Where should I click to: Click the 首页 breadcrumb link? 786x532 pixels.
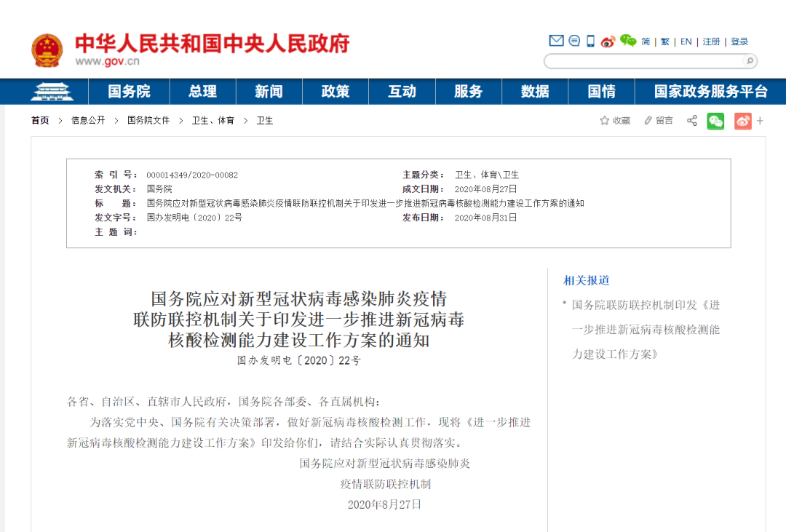pyautogui.click(x=40, y=120)
